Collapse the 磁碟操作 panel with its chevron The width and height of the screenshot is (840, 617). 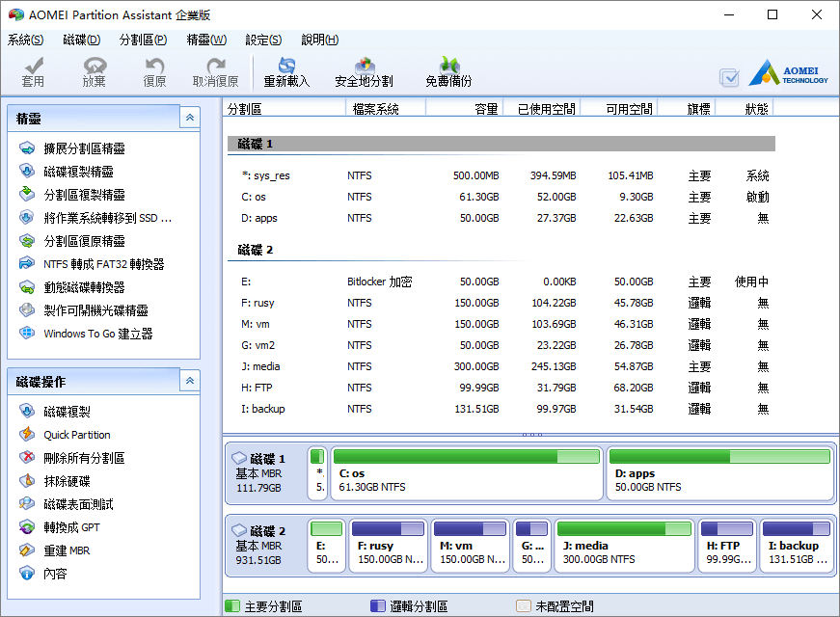coord(190,381)
